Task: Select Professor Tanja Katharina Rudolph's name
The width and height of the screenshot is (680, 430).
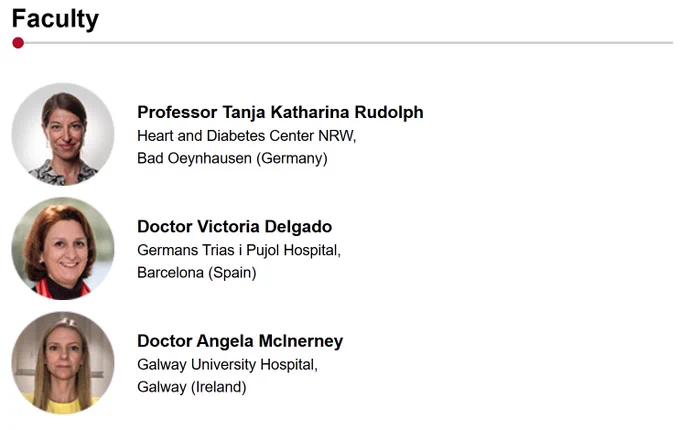Action: click(280, 112)
